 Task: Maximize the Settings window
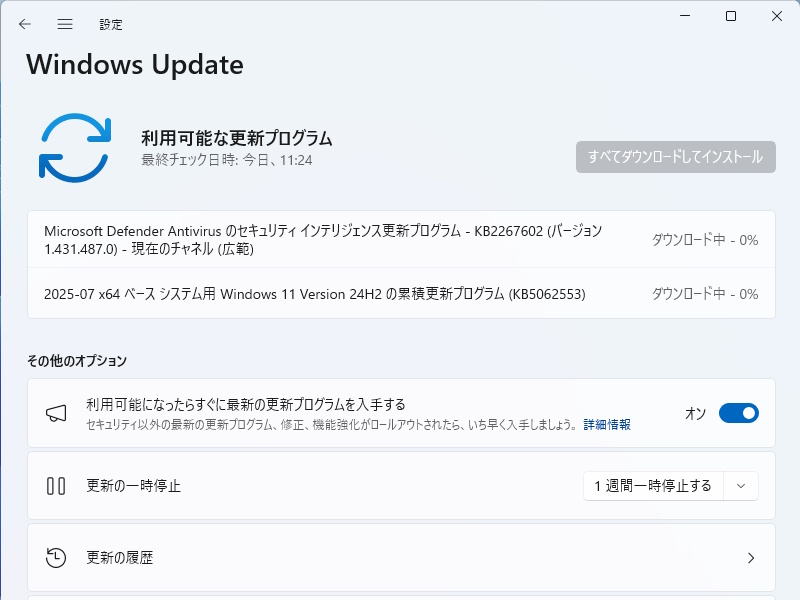pos(731,16)
